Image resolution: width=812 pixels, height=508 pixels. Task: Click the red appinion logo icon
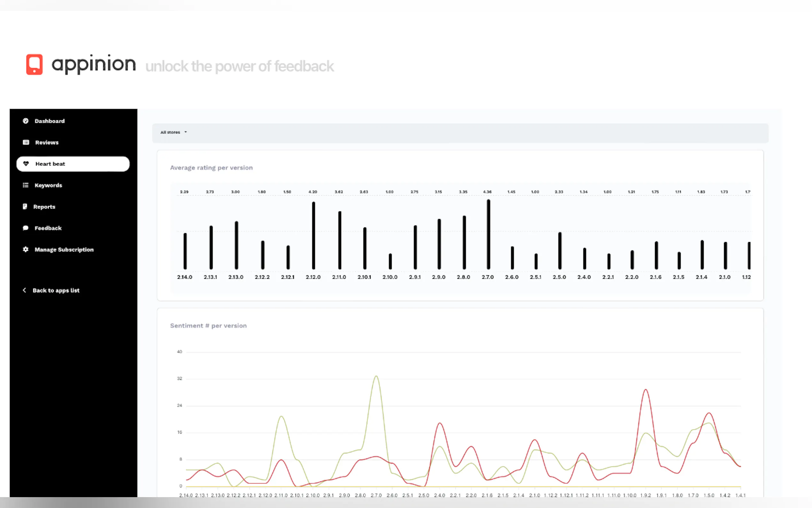pyautogui.click(x=34, y=64)
